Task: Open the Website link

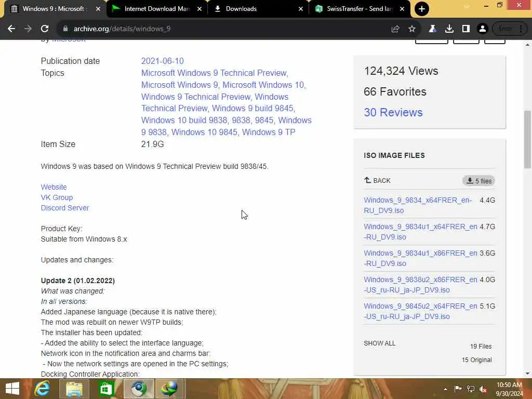Action: (x=54, y=187)
